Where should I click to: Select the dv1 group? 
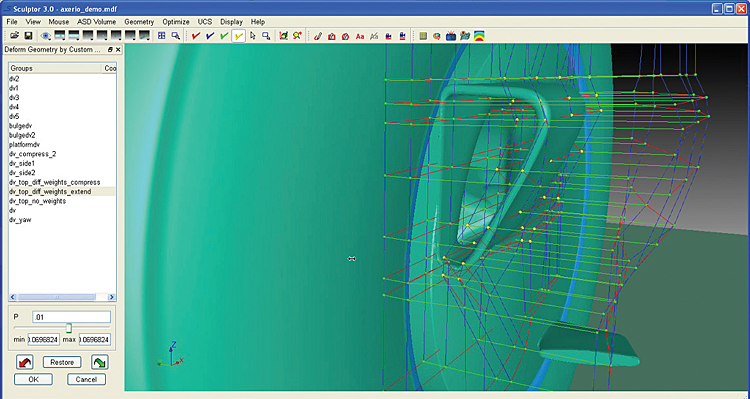click(x=62, y=88)
